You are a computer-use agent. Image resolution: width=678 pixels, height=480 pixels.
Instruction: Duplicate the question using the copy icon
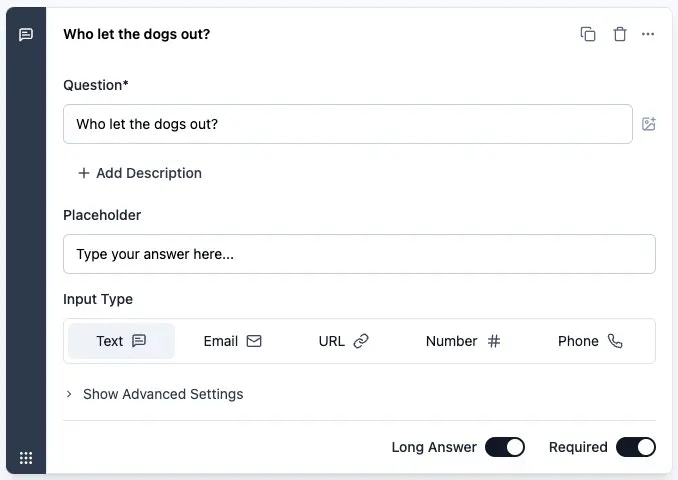tap(588, 34)
